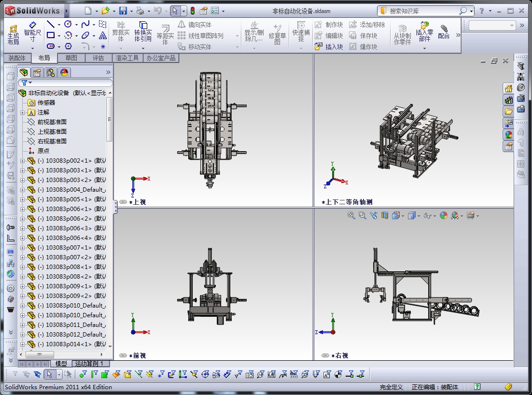Toggle the filter faces icon in the selection filter bar
Image resolution: width=532 pixels, height=395 pixels.
[x=105, y=374]
